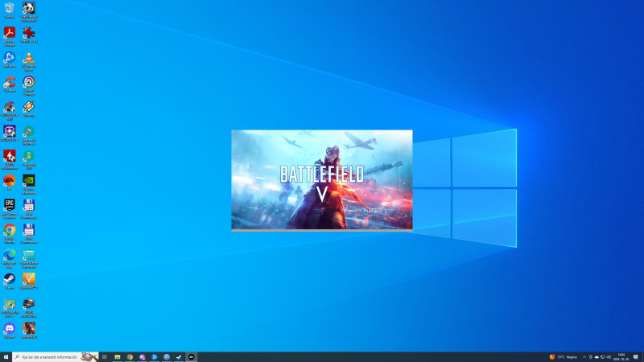
Task: Open the volume control in system tray
Action: (609, 357)
